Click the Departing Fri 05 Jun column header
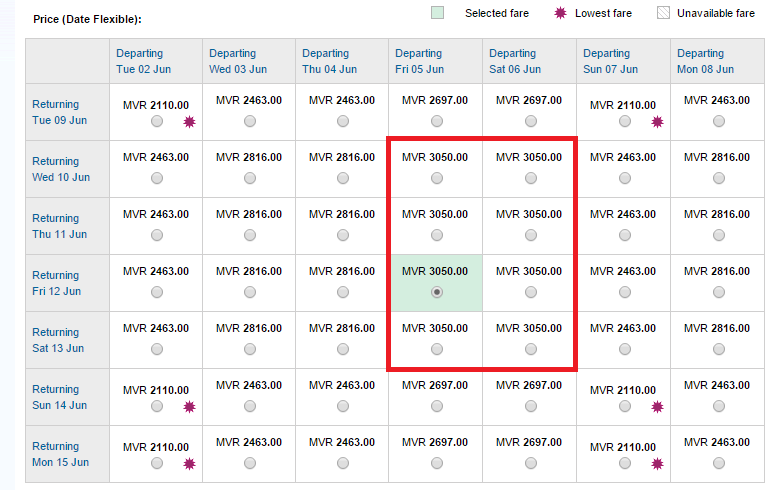This screenshot has height=490, width=775. point(420,61)
